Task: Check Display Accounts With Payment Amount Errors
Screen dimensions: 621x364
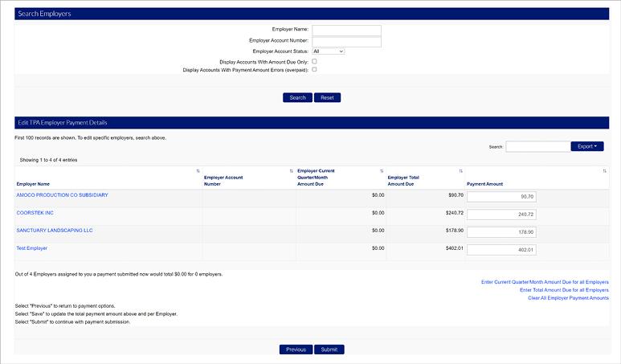Action: (x=315, y=70)
